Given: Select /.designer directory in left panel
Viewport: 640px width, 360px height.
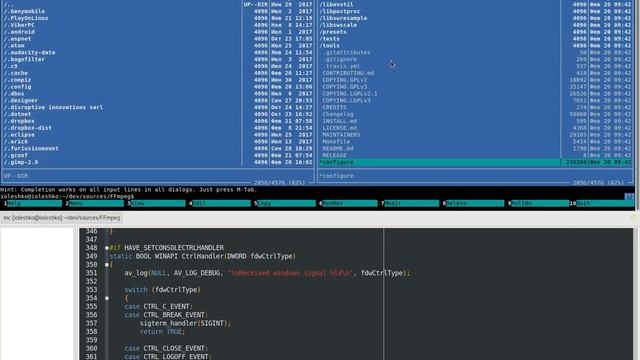Looking at the screenshot, I should 21,100.
